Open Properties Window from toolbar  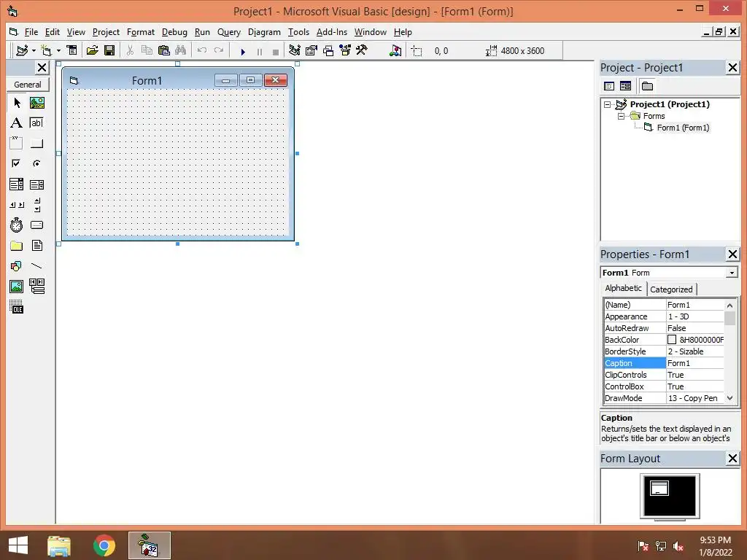(x=311, y=50)
